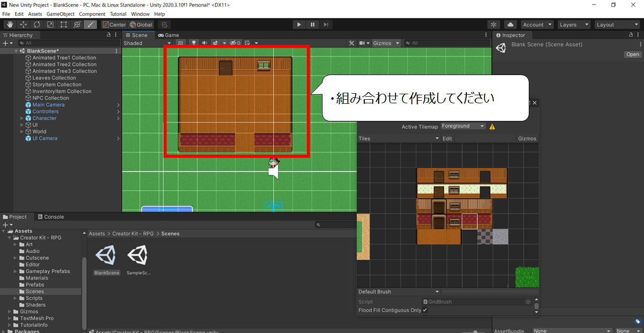The image size is (644, 333).
Task: Select the Hand tool
Action: pyautogui.click(x=10, y=25)
